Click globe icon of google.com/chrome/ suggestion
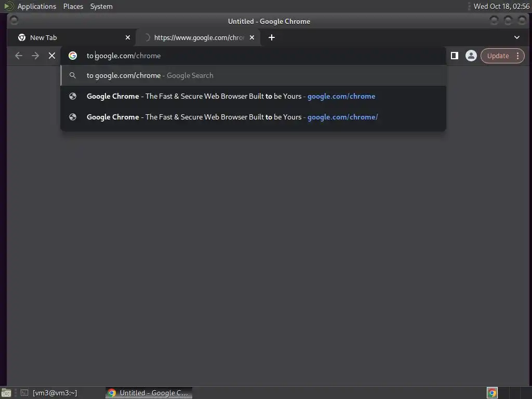532x399 pixels. (x=73, y=117)
